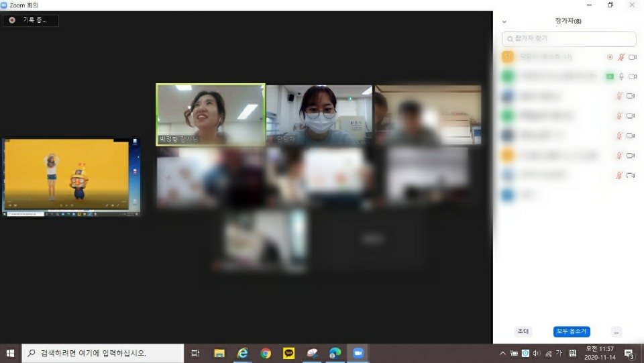The height and width of the screenshot is (363, 644).
Task: Toggle the host row's camera icon
Action: pyautogui.click(x=633, y=57)
